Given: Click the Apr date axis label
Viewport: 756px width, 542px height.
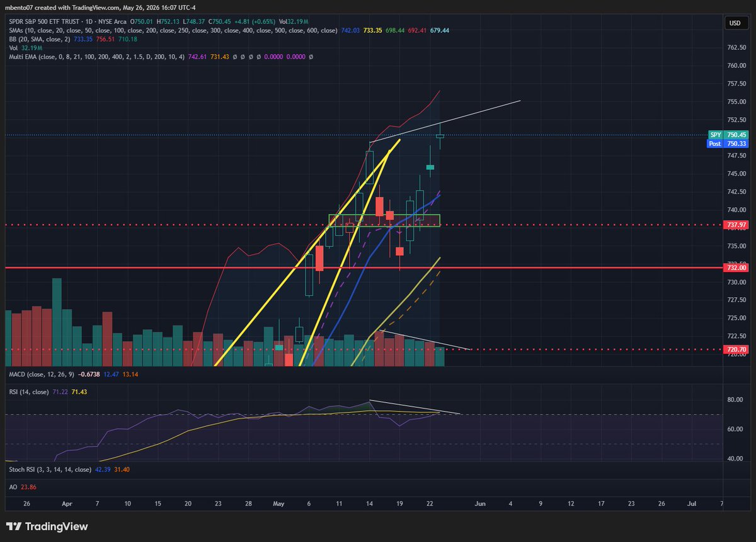Looking at the screenshot, I should 67,504.
